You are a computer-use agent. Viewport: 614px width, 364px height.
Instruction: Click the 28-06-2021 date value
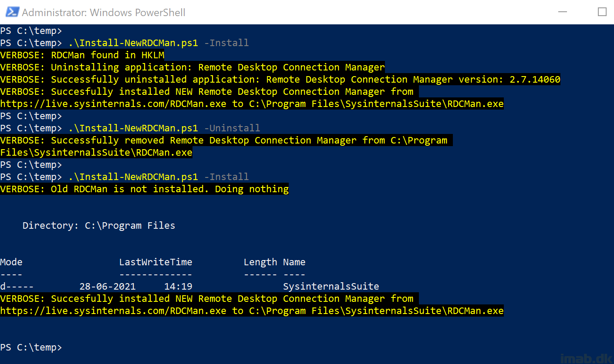pyautogui.click(x=108, y=286)
